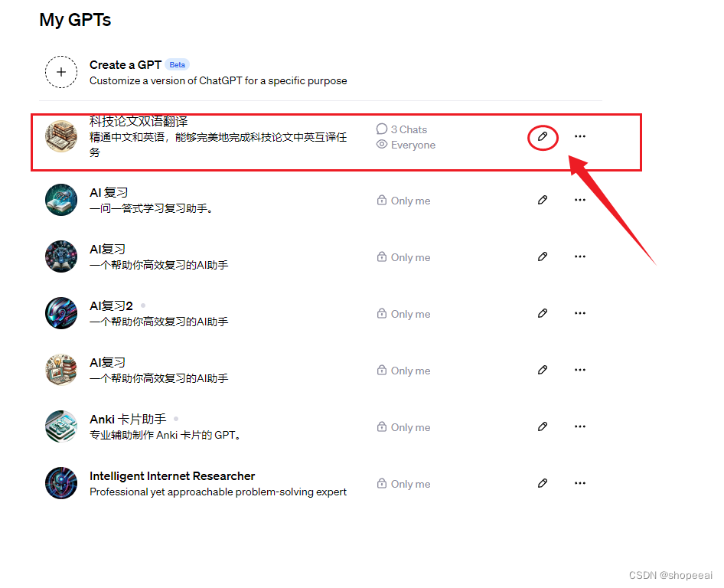Click the chat bubble icon beside 3 Chats
This screenshot has width=724, height=588.
point(381,129)
